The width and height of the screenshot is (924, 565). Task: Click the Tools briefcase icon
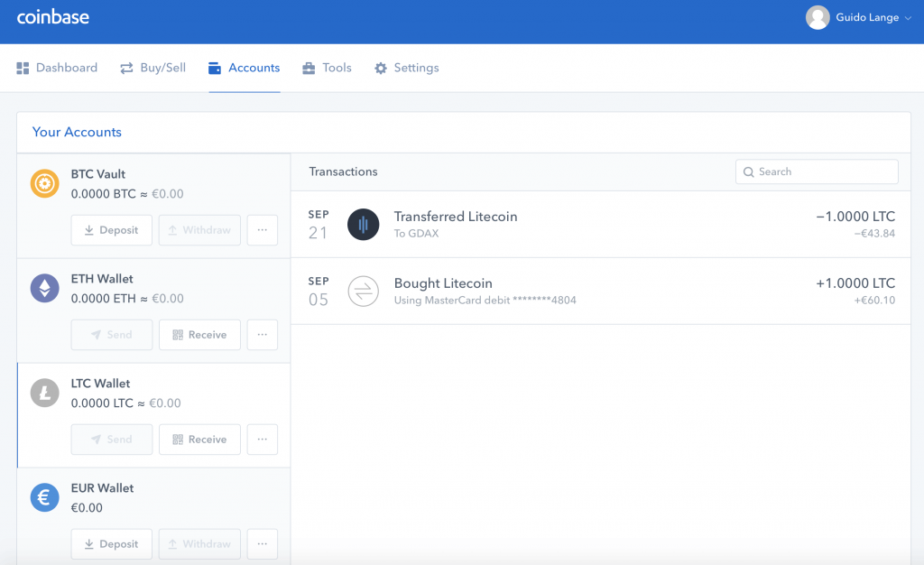point(309,69)
